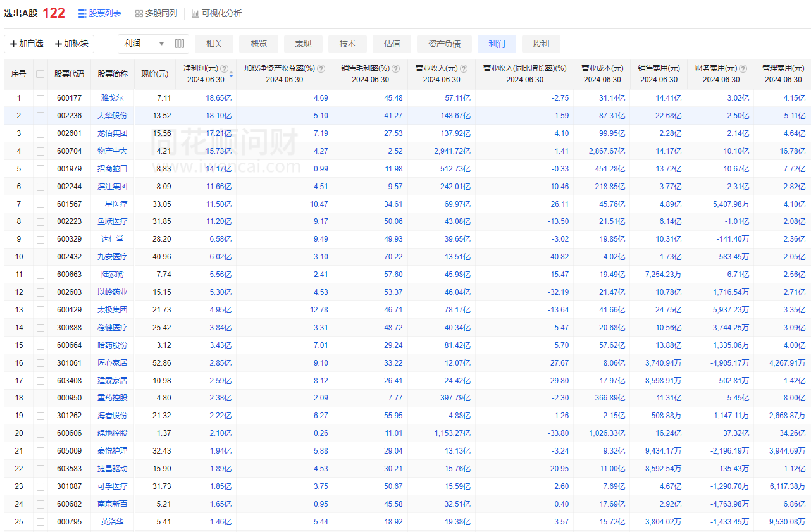The height and width of the screenshot is (532, 811).
Task: Click the 股票简称 column header
Action: tap(113, 74)
